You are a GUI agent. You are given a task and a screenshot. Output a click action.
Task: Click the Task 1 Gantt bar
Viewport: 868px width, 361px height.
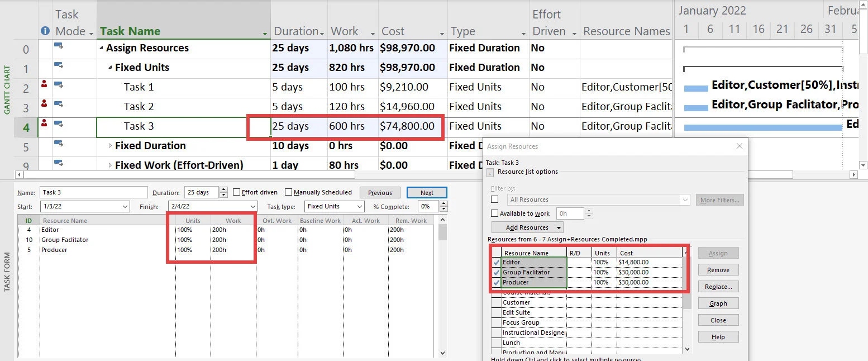click(x=695, y=88)
